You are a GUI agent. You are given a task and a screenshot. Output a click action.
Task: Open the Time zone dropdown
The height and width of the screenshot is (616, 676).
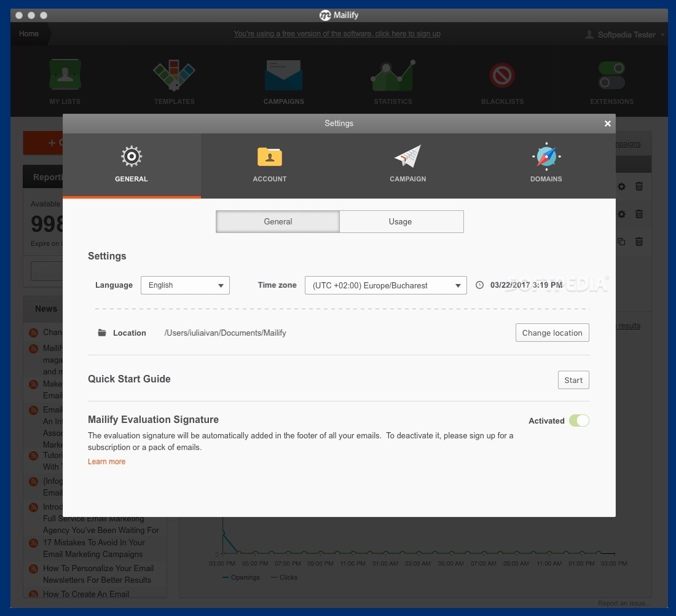[385, 285]
